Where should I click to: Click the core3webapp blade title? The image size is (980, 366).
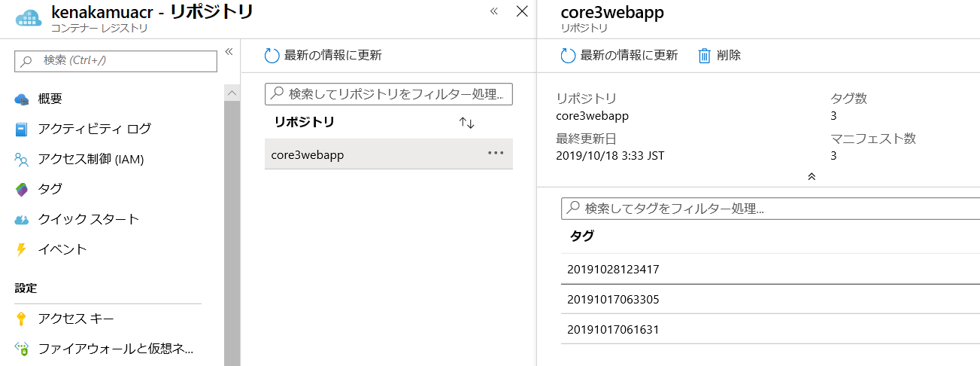click(x=612, y=12)
